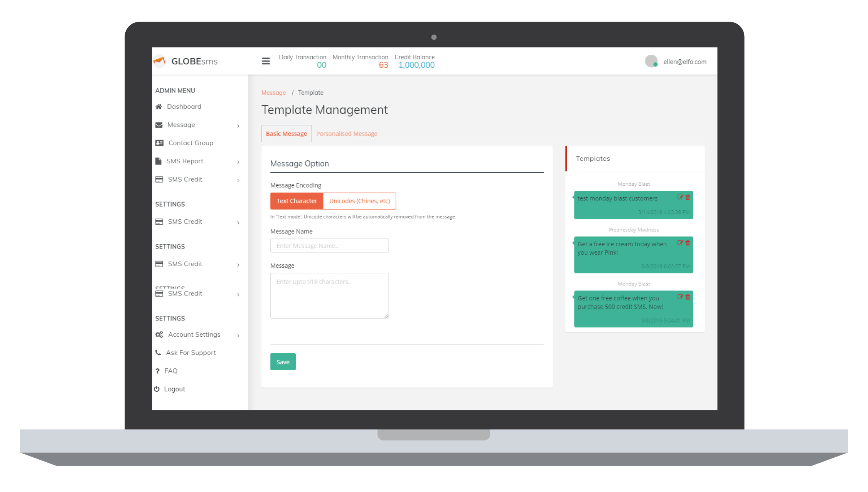Click the user avatar icon

click(651, 61)
